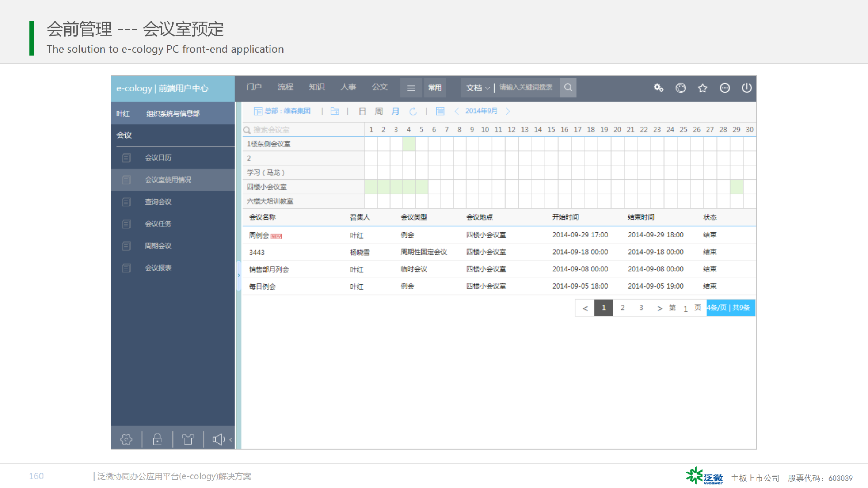Screen dimensions: 868x488
Task: Click the shirt skin icon at sidebar bottom
Action: pos(188,439)
